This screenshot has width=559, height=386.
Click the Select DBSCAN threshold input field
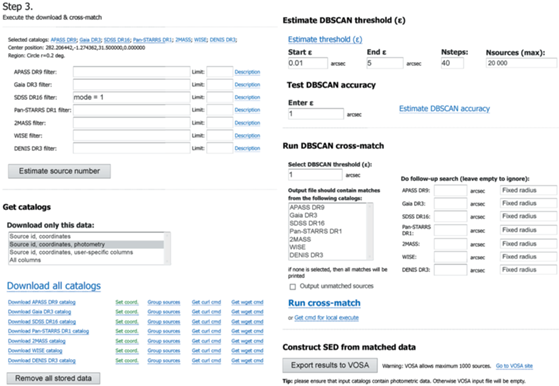pyautogui.click(x=315, y=175)
